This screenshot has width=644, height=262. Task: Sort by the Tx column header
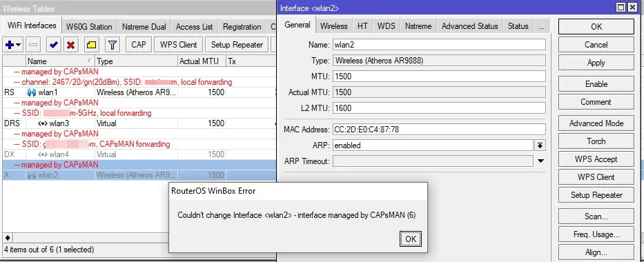point(251,61)
